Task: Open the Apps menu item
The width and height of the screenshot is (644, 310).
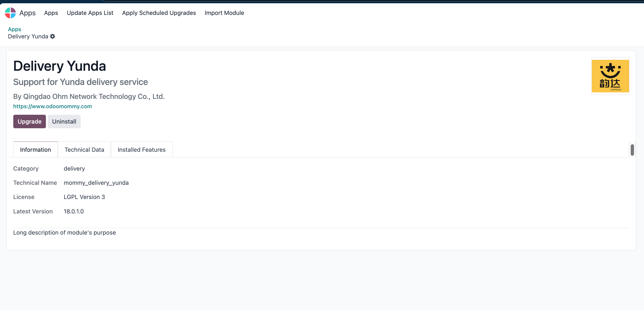Action: click(51, 13)
